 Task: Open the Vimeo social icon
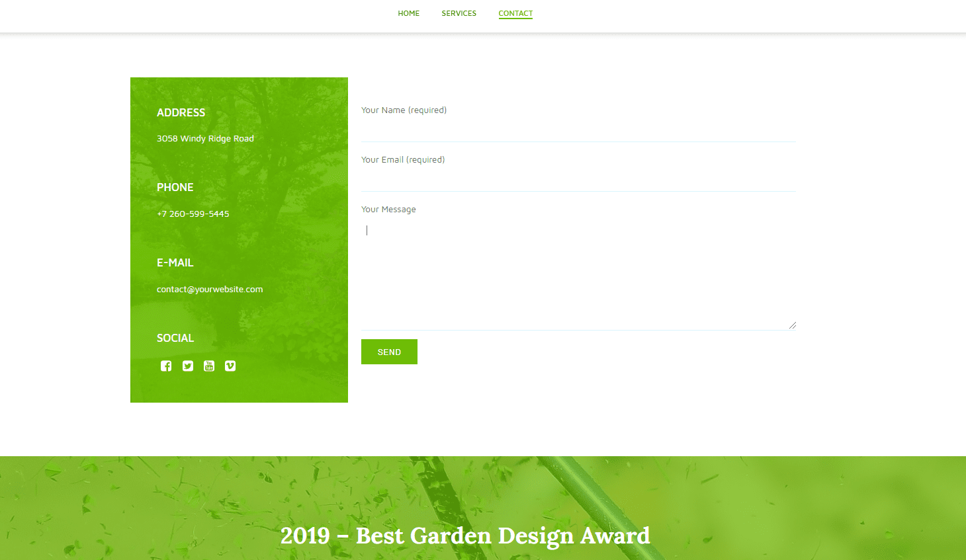230,366
